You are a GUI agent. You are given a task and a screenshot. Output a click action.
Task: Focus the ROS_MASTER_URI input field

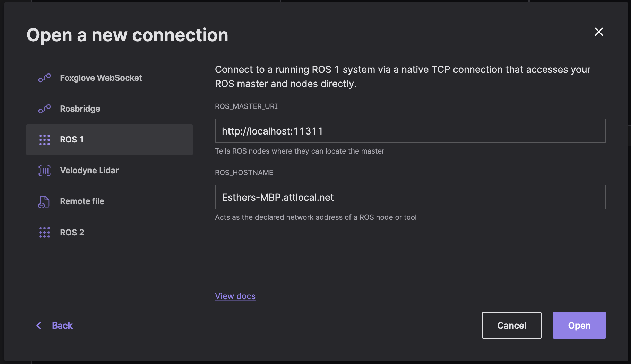coord(410,131)
